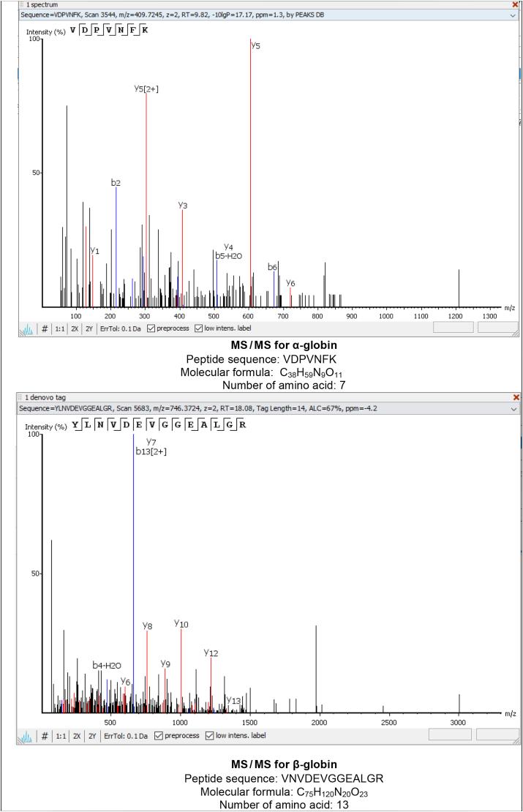Click the last blank field in lower toolbar
Screen dimensions: 523x812
(497, 734)
